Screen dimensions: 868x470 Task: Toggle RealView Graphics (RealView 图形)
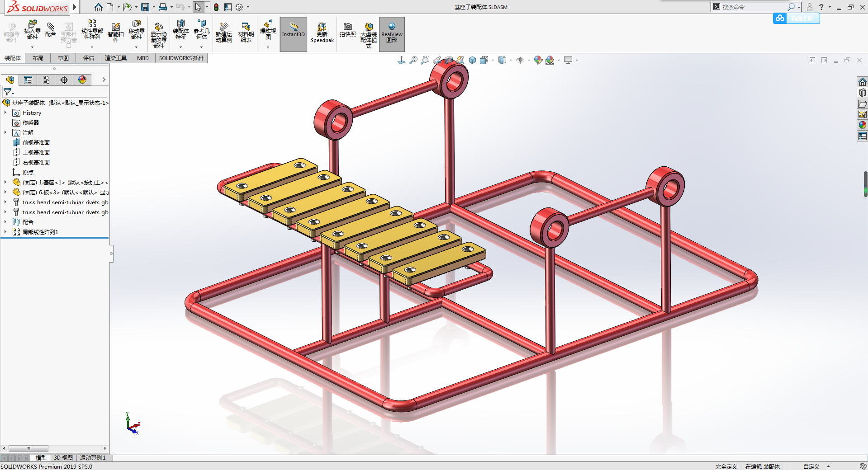392,34
